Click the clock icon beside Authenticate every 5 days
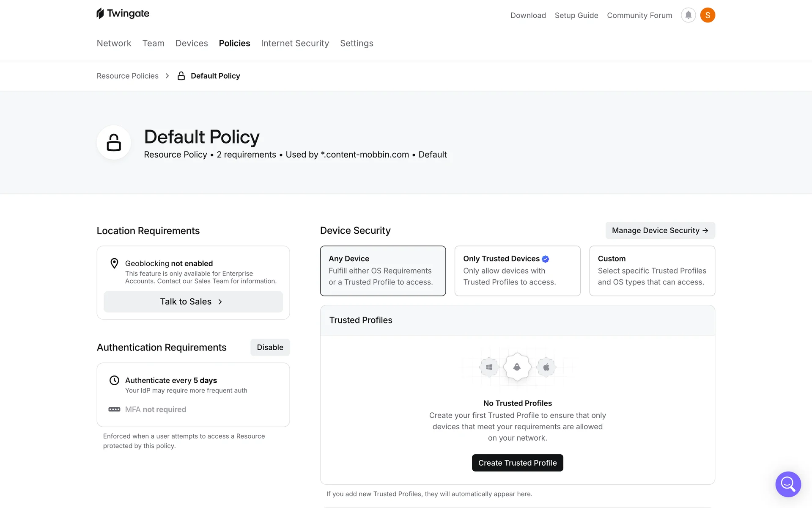This screenshot has height=508, width=812. tap(114, 380)
